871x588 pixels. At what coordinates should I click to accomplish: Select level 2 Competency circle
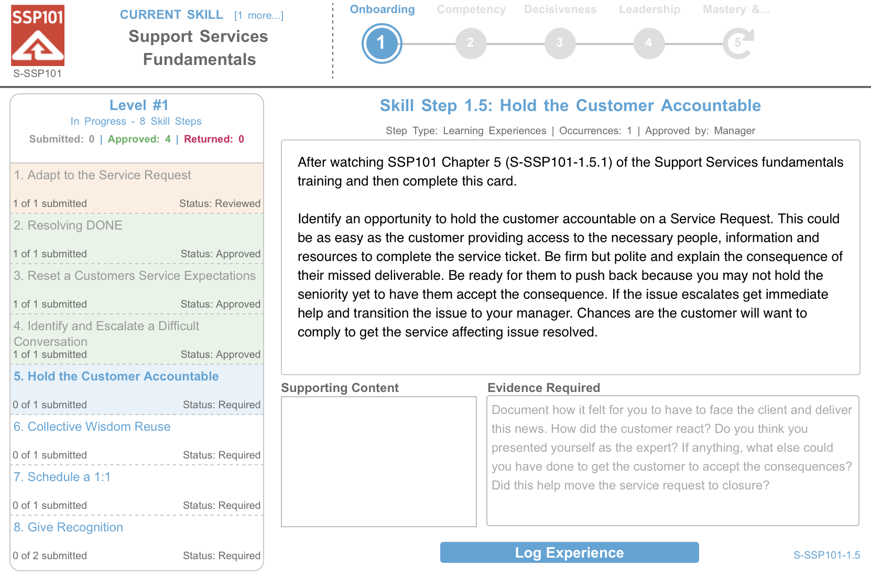pyautogui.click(x=471, y=43)
